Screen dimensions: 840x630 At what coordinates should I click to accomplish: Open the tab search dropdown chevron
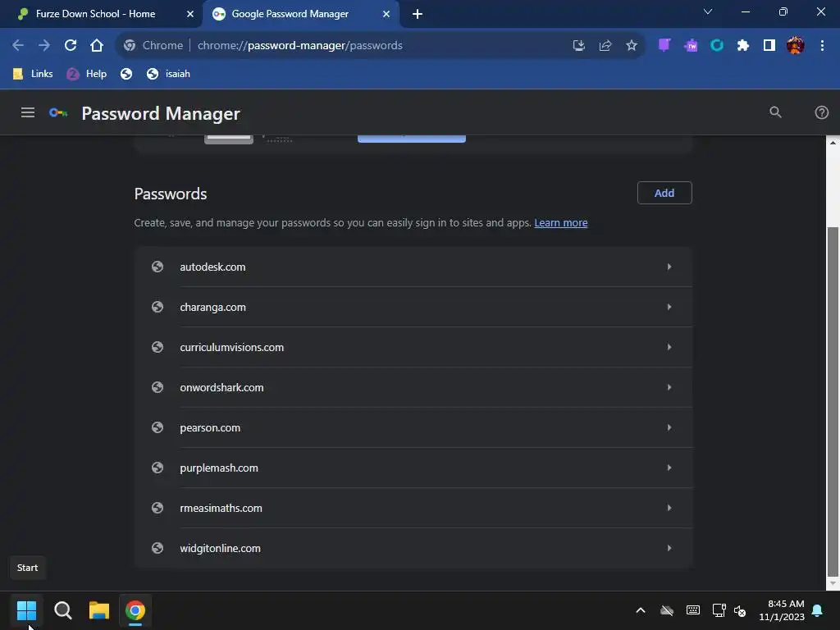pyautogui.click(x=708, y=11)
